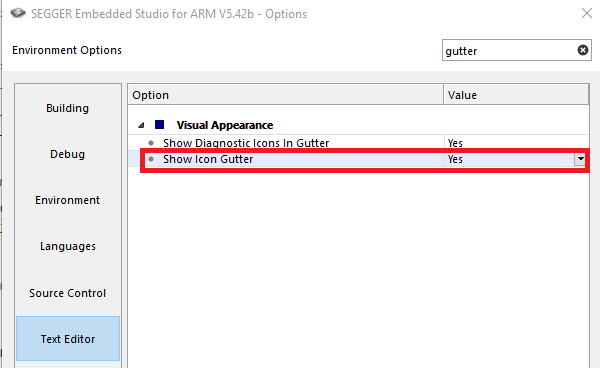Switch to the Building options category
Screen dimensions: 600x368
[x=68, y=108]
